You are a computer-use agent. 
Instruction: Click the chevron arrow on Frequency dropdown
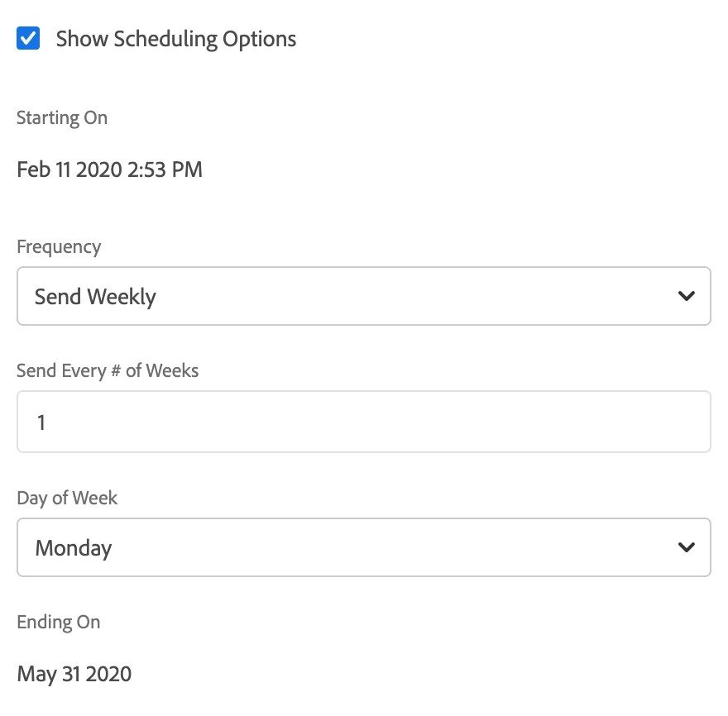[x=686, y=296]
